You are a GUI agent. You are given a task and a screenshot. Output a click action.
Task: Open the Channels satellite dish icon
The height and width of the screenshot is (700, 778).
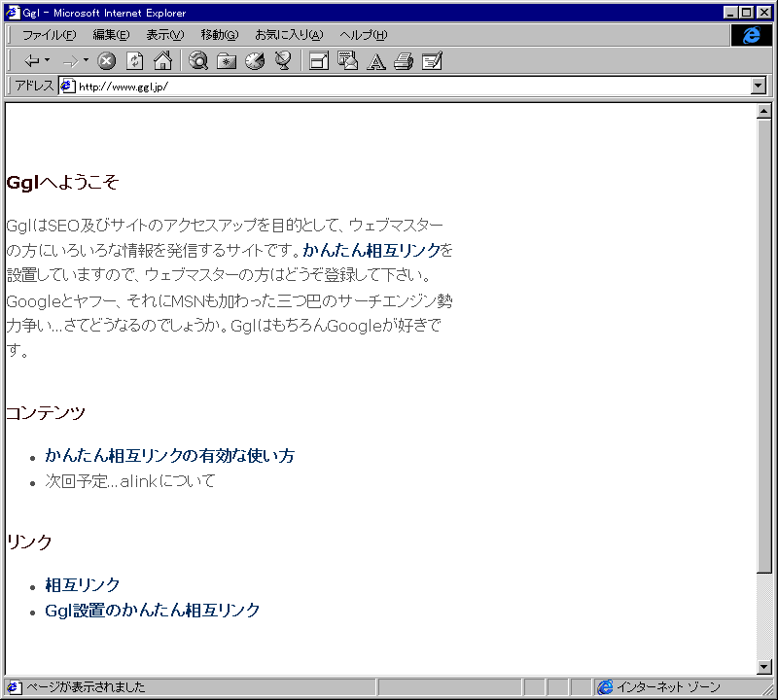tap(283, 61)
